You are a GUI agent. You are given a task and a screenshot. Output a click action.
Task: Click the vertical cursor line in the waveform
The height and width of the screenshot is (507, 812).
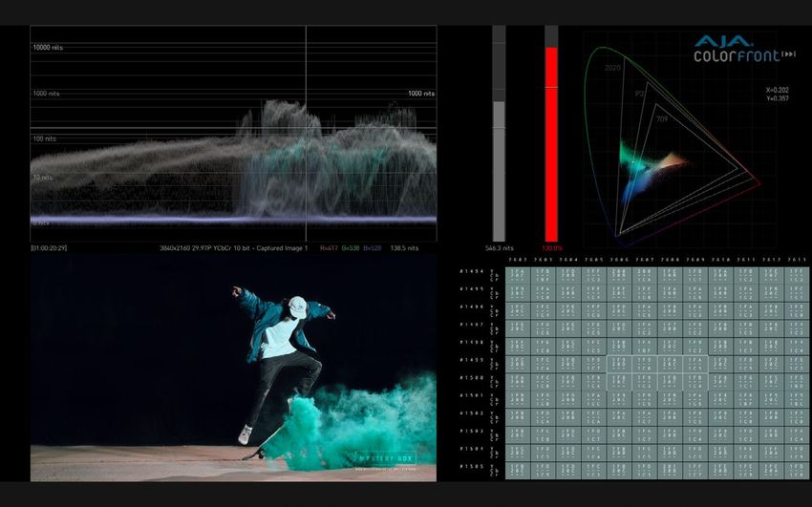coord(306,134)
